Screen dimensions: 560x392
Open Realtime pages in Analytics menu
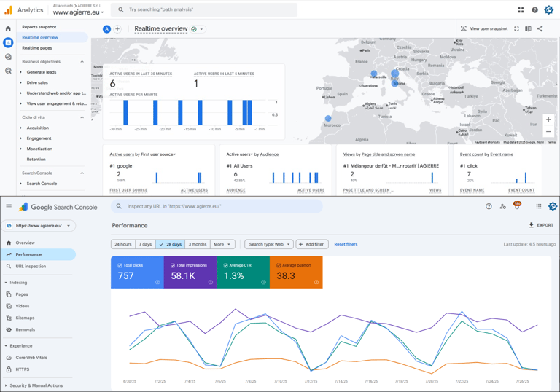coord(37,48)
